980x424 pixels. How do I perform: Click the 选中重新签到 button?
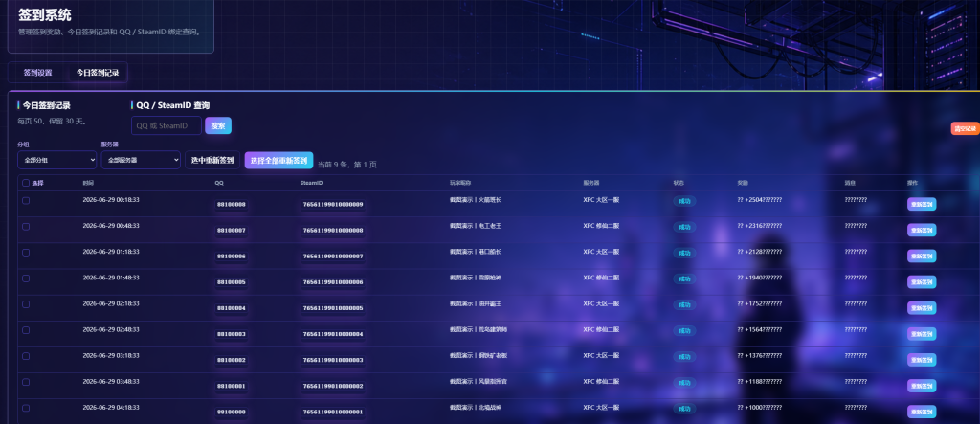point(212,160)
